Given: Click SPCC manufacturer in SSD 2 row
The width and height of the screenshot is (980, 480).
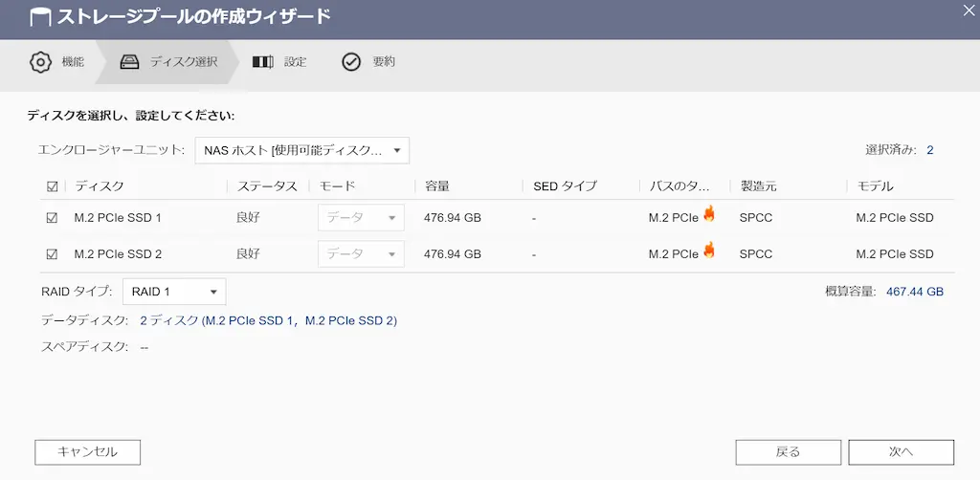Looking at the screenshot, I should (x=756, y=254).
